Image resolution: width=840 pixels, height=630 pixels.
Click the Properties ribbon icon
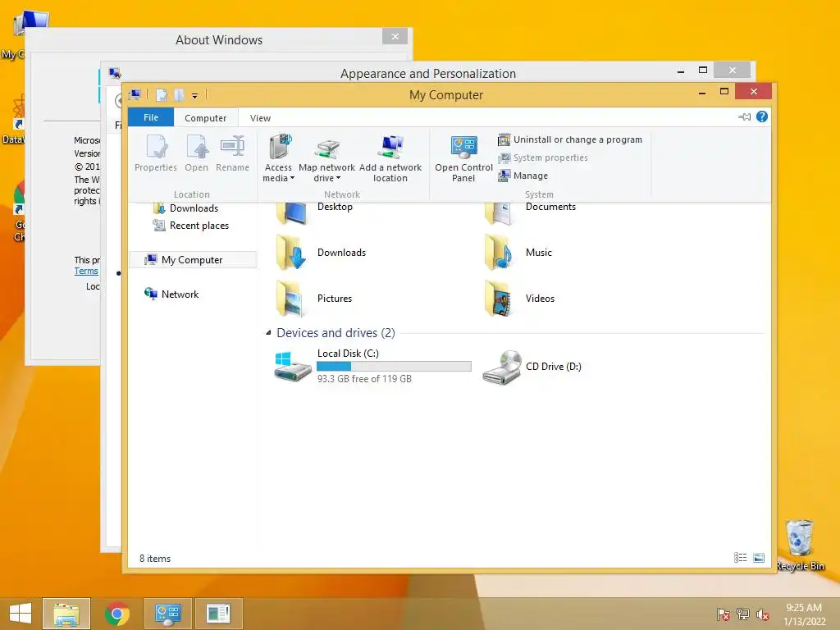(156, 153)
